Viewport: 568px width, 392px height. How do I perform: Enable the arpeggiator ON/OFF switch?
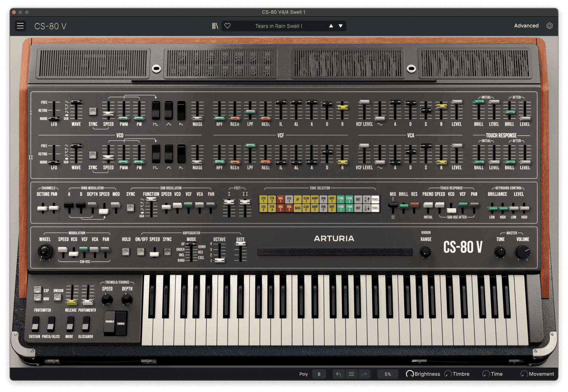(x=141, y=252)
